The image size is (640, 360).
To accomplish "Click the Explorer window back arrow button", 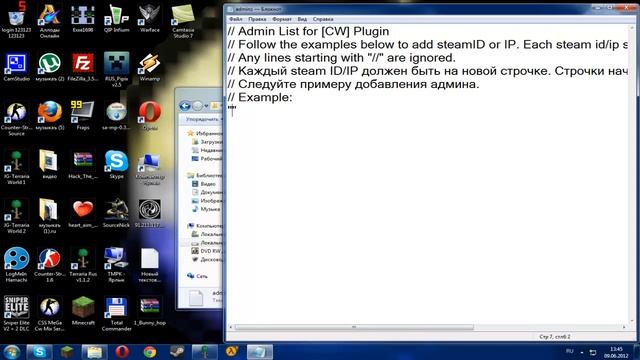I will 185,106.
